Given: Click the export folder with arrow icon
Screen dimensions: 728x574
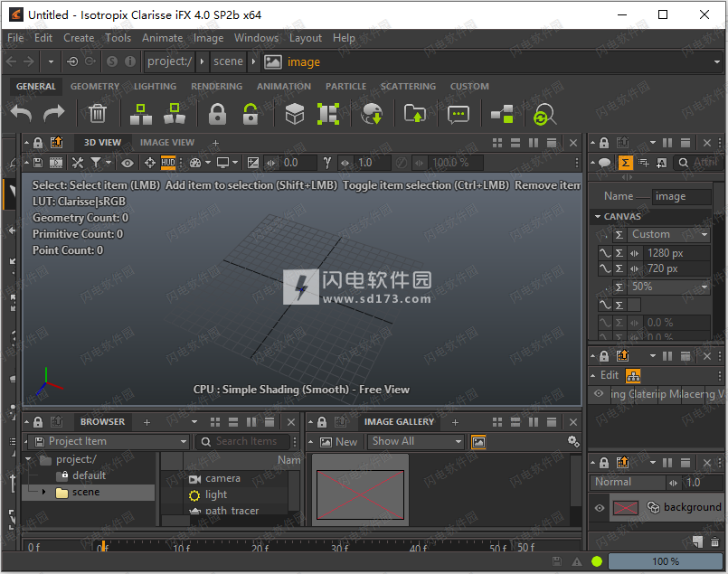Looking at the screenshot, I should pyautogui.click(x=414, y=114).
